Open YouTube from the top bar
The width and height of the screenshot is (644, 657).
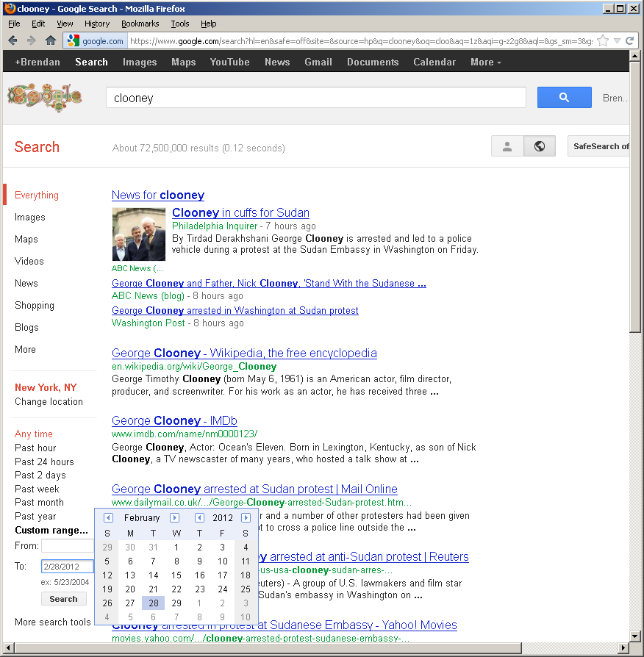[x=230, y=62]
